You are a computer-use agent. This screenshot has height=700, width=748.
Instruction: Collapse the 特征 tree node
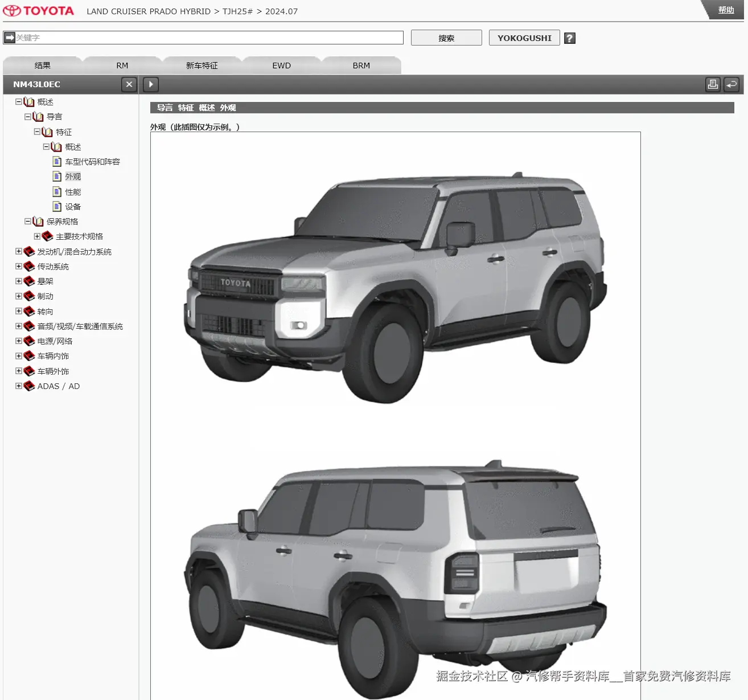[36, 132]
